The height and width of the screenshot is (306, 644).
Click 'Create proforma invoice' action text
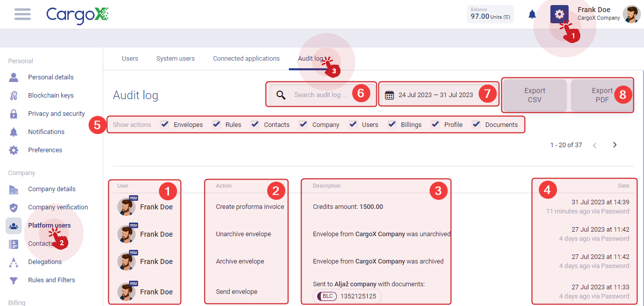coord(250,207)
